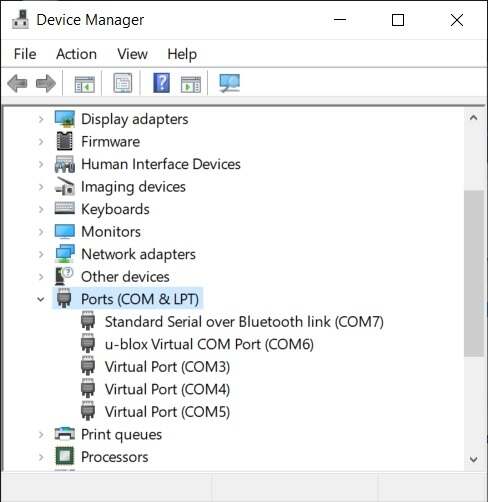The width and height of the screenshot is (488, 502).
Task: Expand the Other devices category
Action: (41, 277)
